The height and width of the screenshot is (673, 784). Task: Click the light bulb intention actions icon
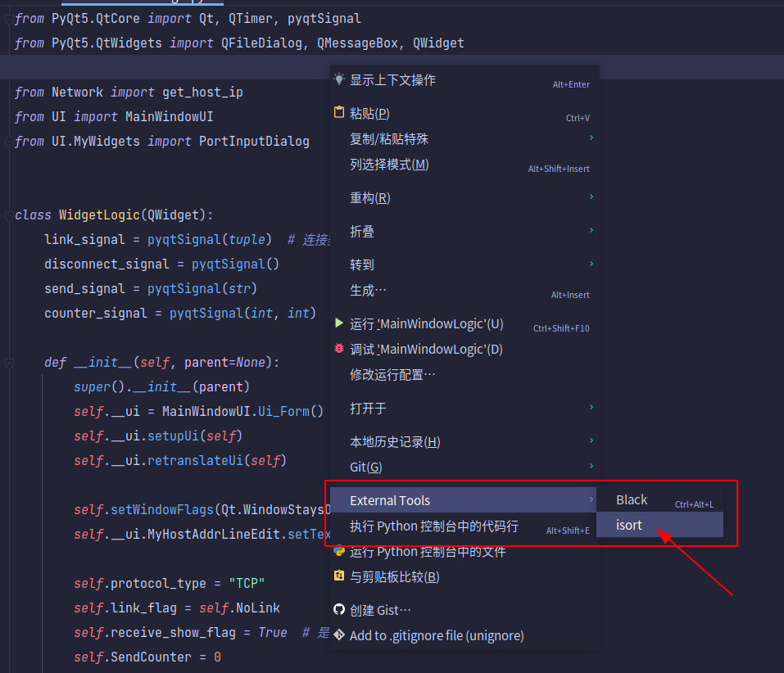pyautogui.click(x=339, y=79)
